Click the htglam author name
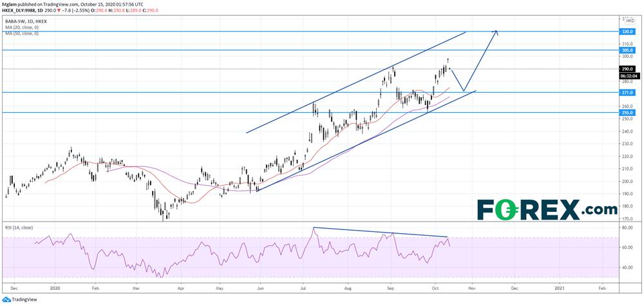Viewport: 644px width, 306px height. click(13, 5)
